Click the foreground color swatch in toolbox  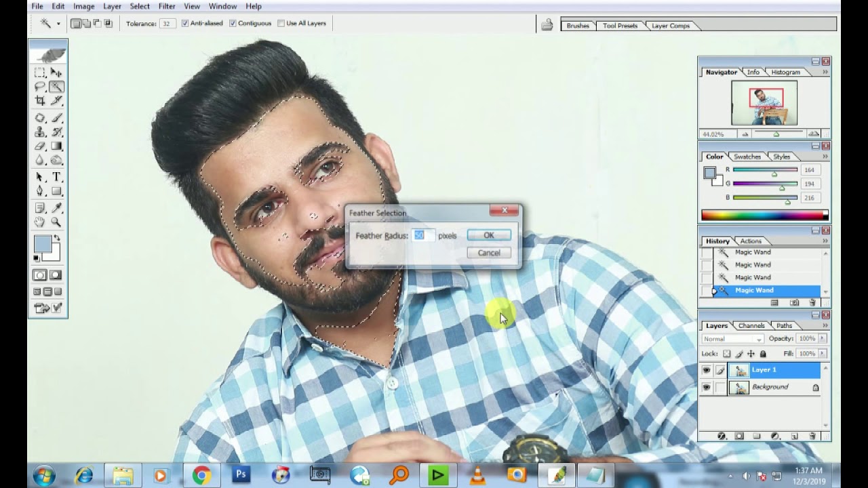tap(41, 244)
